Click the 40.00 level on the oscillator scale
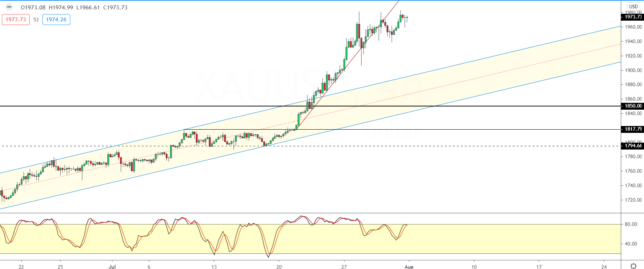Image resolution: width=644 pixels, height=269 pixels. click(631, 244)
